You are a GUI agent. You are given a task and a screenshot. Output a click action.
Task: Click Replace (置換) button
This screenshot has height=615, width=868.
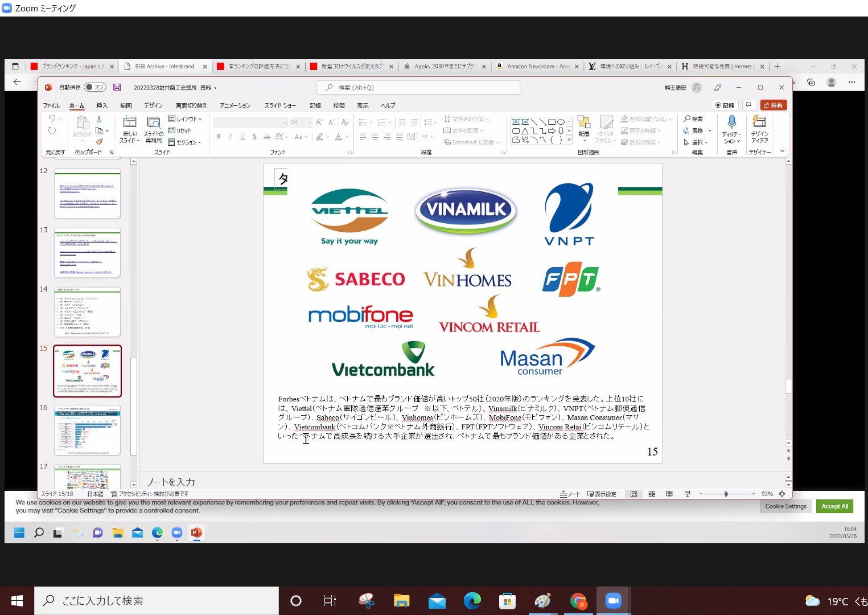click(x=693, y=130)
